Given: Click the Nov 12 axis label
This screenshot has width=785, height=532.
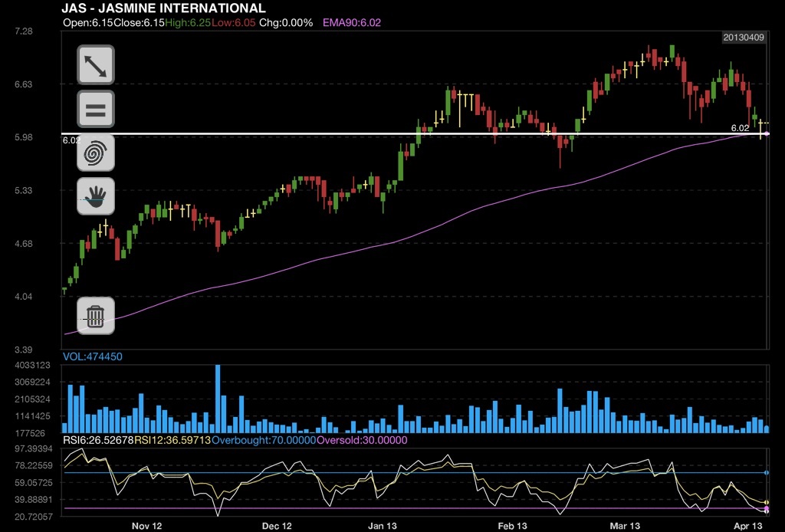Looking at the screenshot, I should click(146, 526).
